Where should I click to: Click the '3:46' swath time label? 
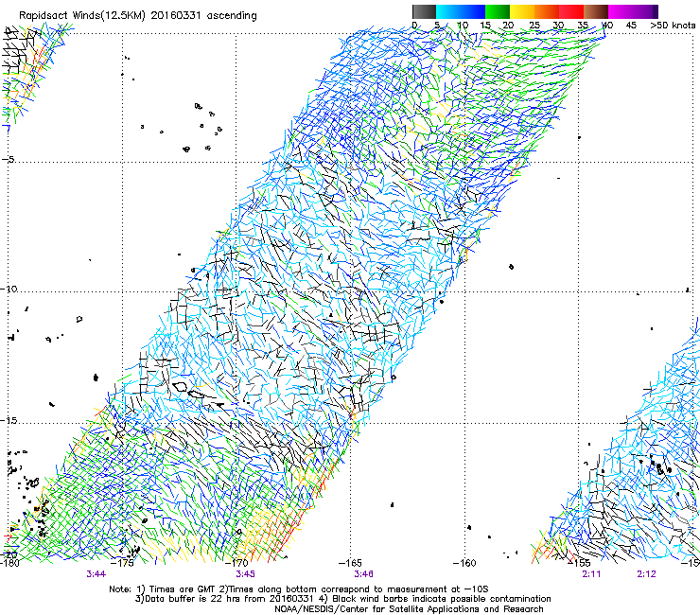tap(364, 574)
